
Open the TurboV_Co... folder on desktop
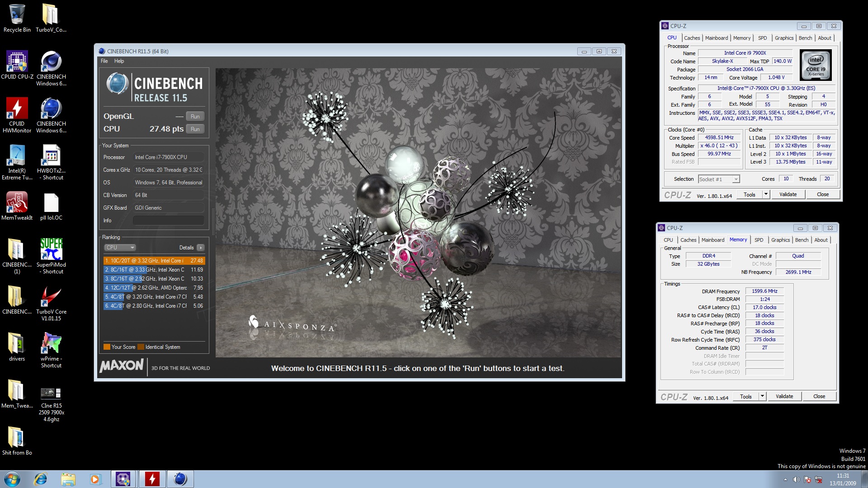[x=51, y=18]
